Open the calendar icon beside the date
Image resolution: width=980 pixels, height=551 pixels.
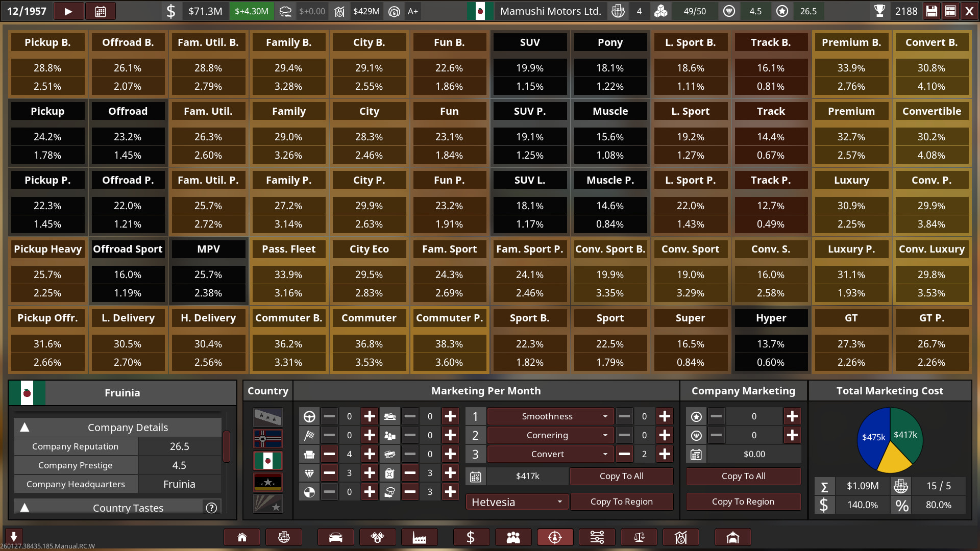(x=100, y=11)
